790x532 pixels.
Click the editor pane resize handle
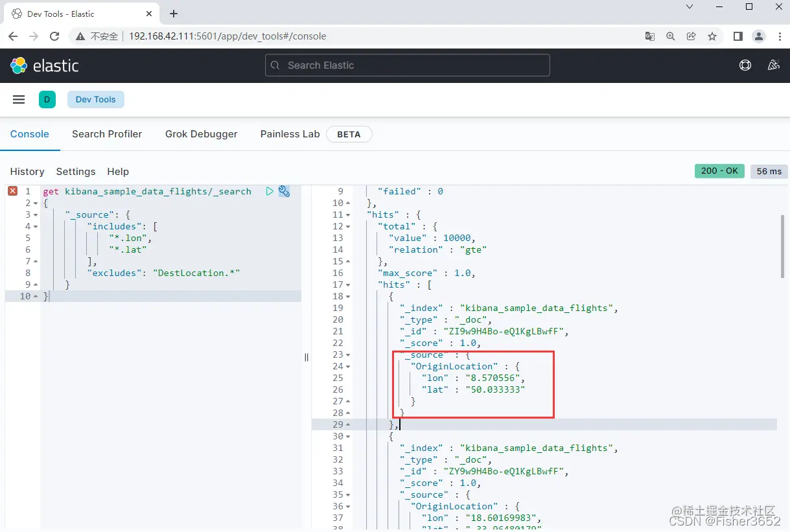click(x=307, y=357)
